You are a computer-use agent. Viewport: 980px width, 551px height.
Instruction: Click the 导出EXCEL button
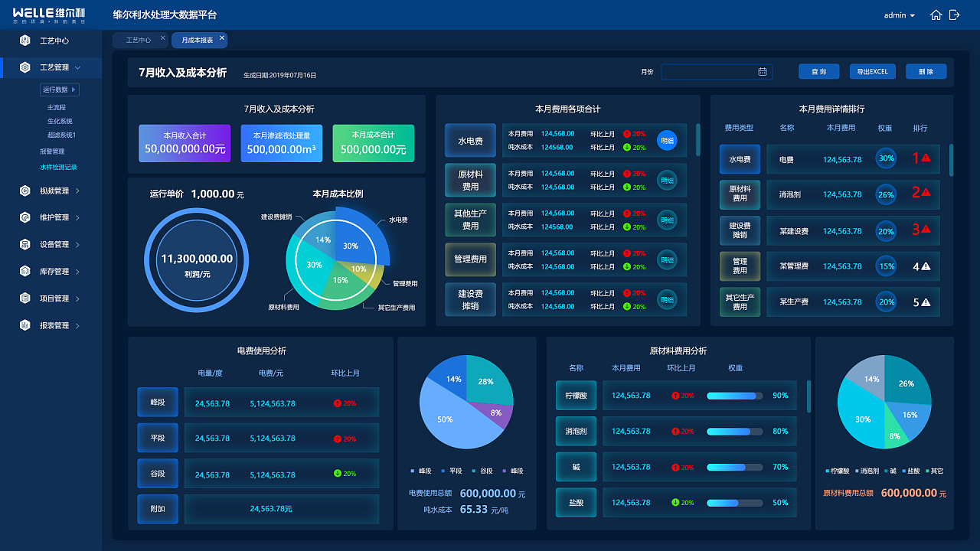coord(872,71)
